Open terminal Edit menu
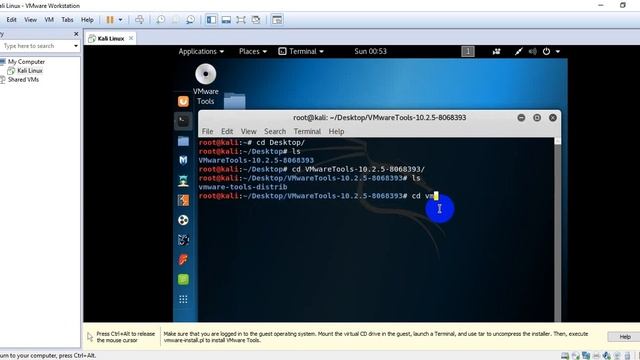The width and height of the screenshot is (640, 360). [227, 131]
